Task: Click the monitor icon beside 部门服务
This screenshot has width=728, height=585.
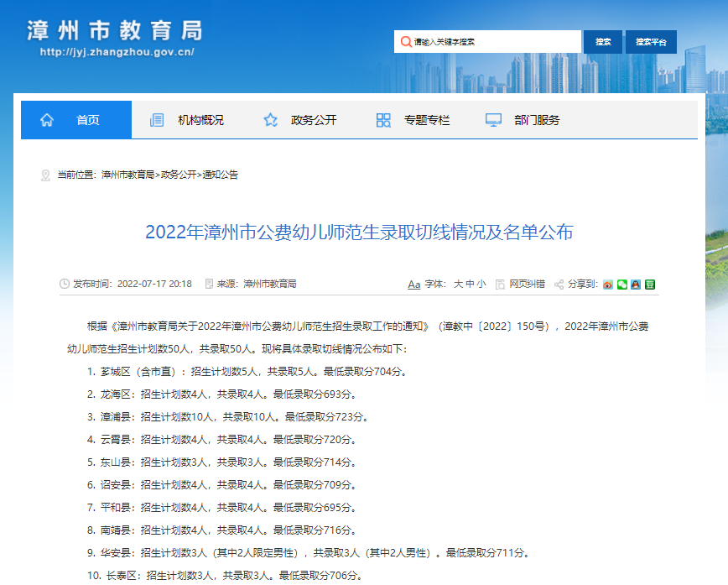Action: (x=493, y=120)
